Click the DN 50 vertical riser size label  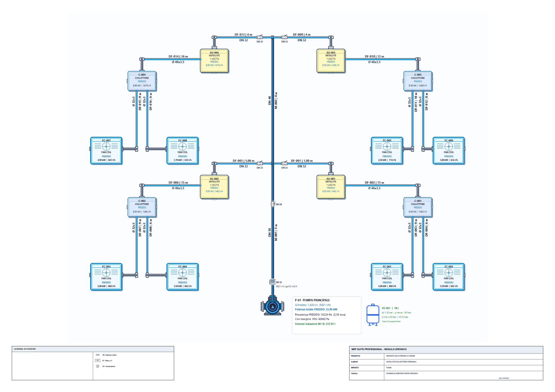point(269,232)
